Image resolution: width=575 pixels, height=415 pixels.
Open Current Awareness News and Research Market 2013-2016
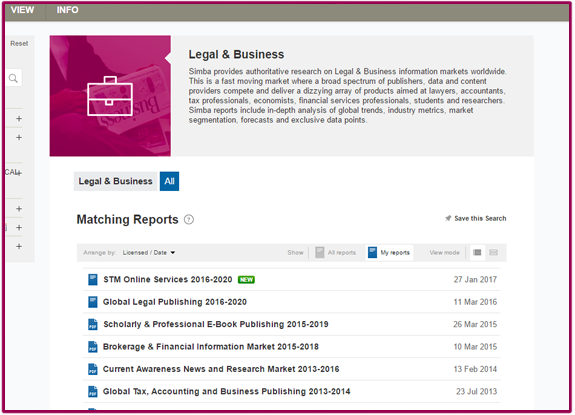(x=221, y=369)
